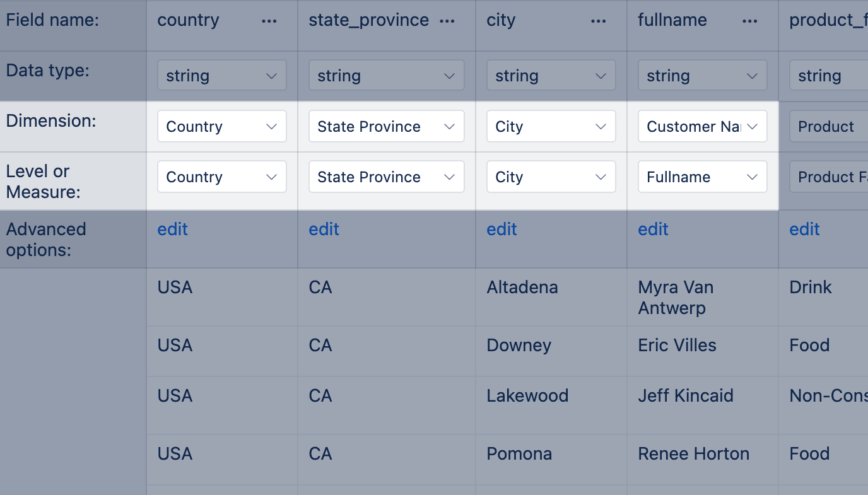Click edit under advanced options for country
The width and height of the screenshot is (868, 495).
[x=172, y=229]
